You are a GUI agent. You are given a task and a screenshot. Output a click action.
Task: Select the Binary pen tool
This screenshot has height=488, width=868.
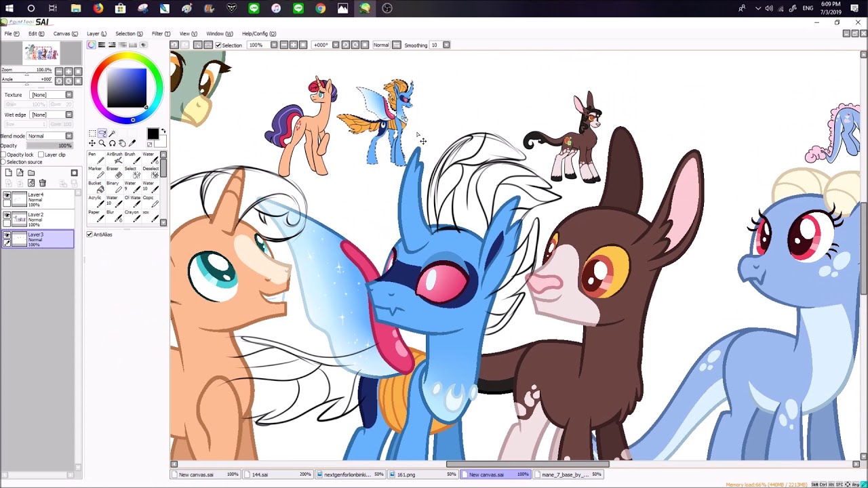tap(115, 187)
